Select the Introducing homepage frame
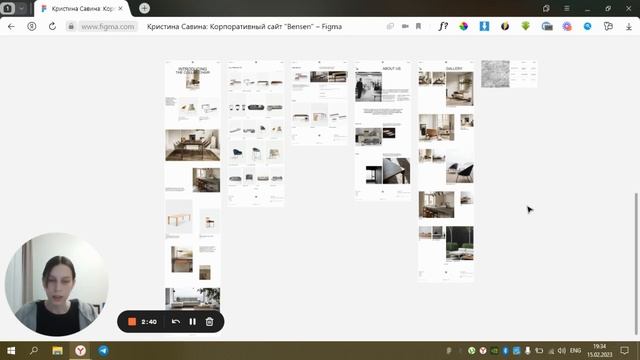Image resolution: width=640 pixels, height=360 pixels. click(193, 186)
